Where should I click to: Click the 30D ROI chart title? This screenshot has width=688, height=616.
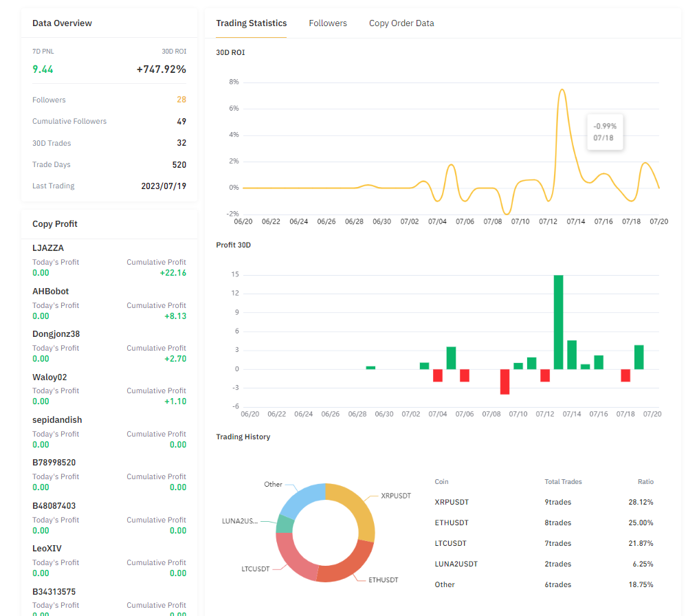(230, 53)
